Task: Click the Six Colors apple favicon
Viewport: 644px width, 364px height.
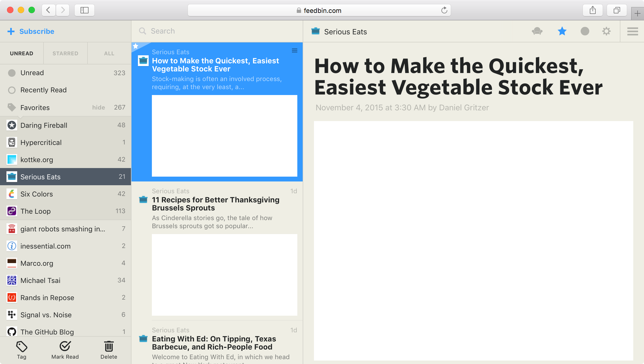Action: coord(12,194)
